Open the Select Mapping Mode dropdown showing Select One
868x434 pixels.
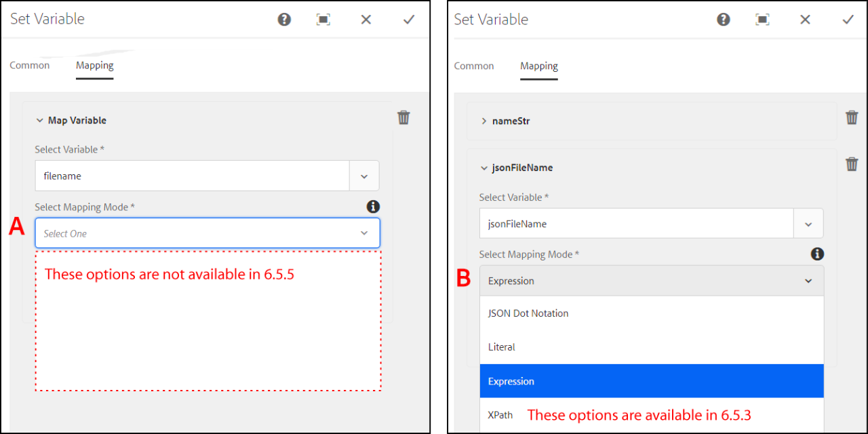[207, 233]
